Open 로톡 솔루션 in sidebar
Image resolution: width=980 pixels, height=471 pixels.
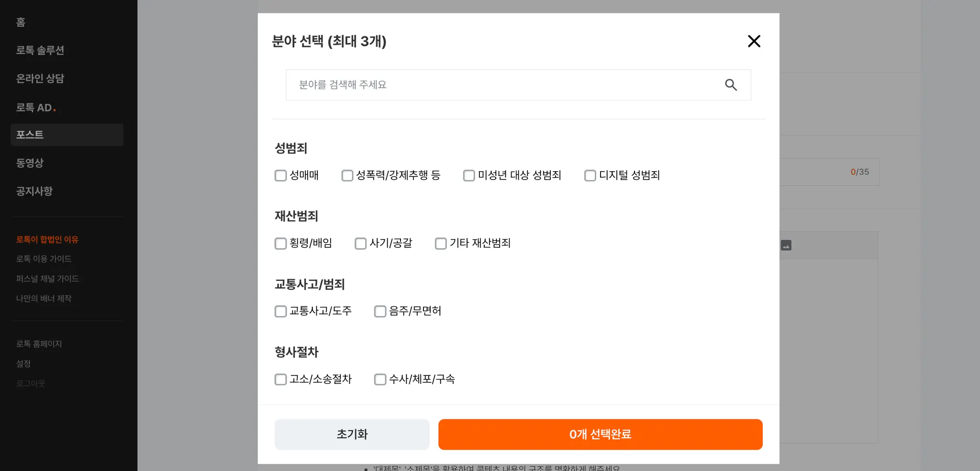coord(40,50)
